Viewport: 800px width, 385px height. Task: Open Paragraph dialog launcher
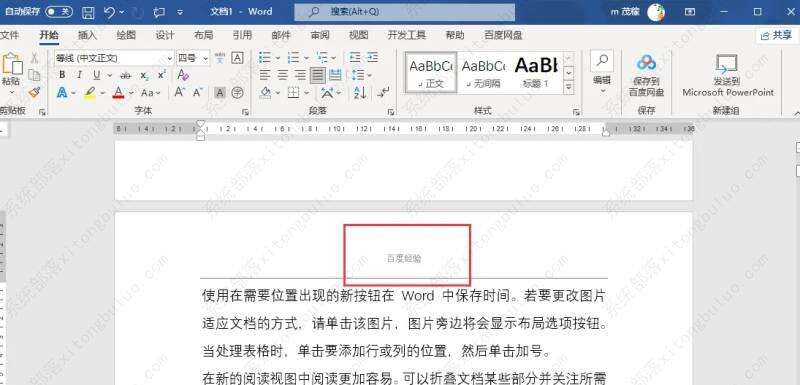[x=391, y=112]
